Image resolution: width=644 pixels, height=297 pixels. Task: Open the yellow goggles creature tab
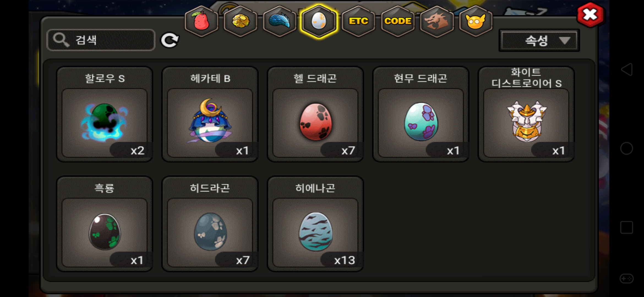coord(476,21)
